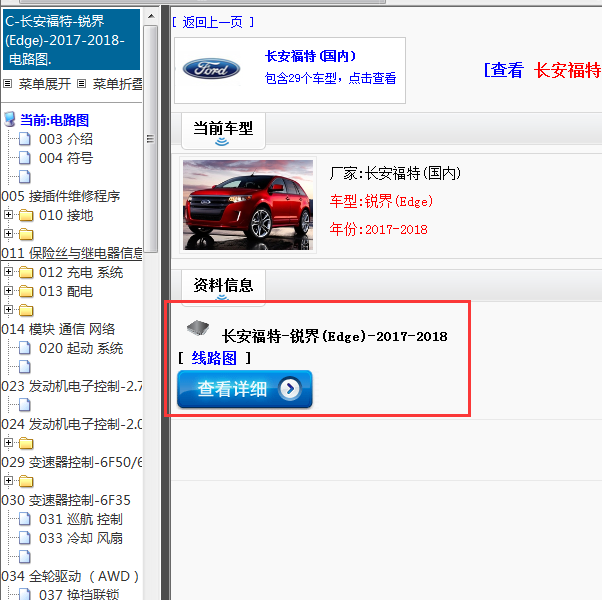602x600 pixels.
Task: Expand the 030 变速器控制-6F35 node
Action: coord(8,480)
